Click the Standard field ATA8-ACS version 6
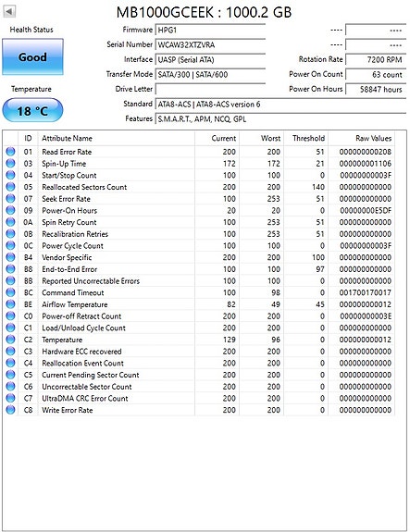410x532 pixels. pyautogui.click(x=280, y=105)
